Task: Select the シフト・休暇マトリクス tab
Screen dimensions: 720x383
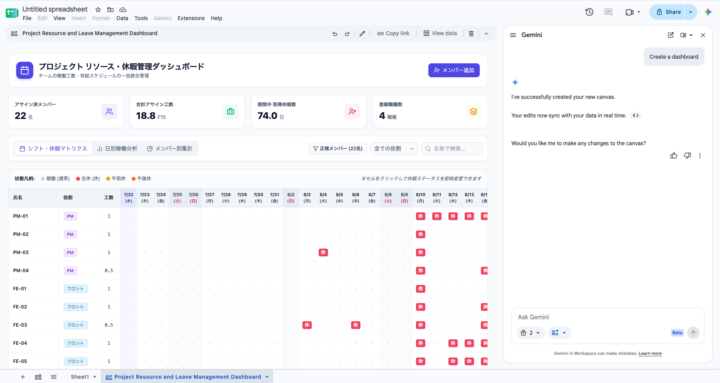Action: 53,149
